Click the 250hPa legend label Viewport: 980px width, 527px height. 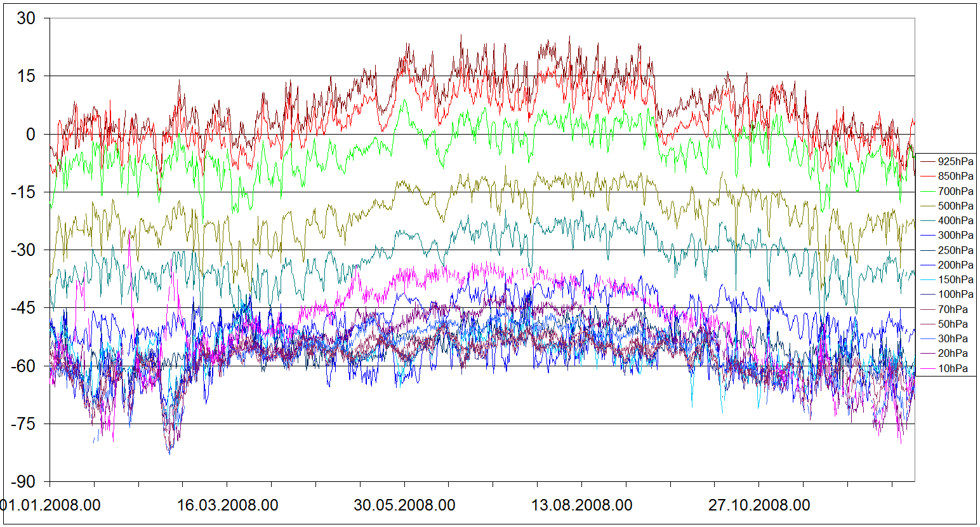point(955,250)
